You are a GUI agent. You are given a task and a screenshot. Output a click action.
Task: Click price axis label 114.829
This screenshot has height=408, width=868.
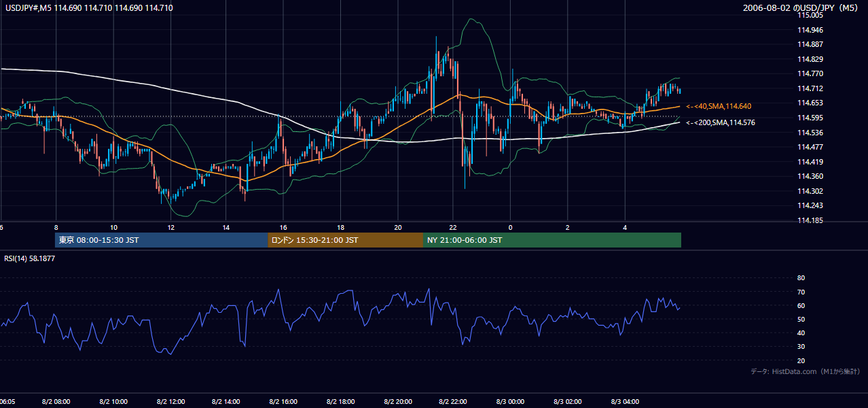(811, 59)
